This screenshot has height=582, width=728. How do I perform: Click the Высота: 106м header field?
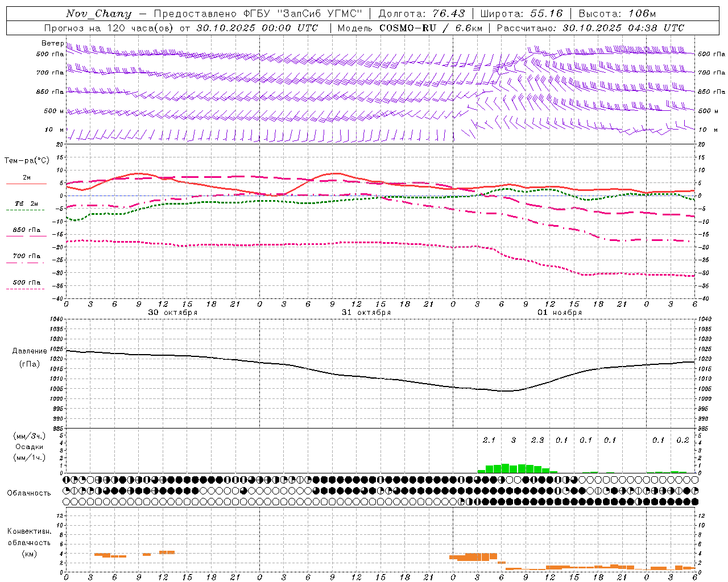pos(617,14)
